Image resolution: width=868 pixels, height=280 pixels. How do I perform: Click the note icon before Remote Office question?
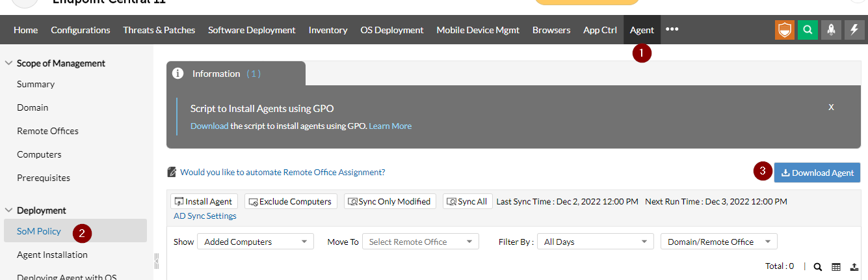pyautogui.click(x=172, y=172)
